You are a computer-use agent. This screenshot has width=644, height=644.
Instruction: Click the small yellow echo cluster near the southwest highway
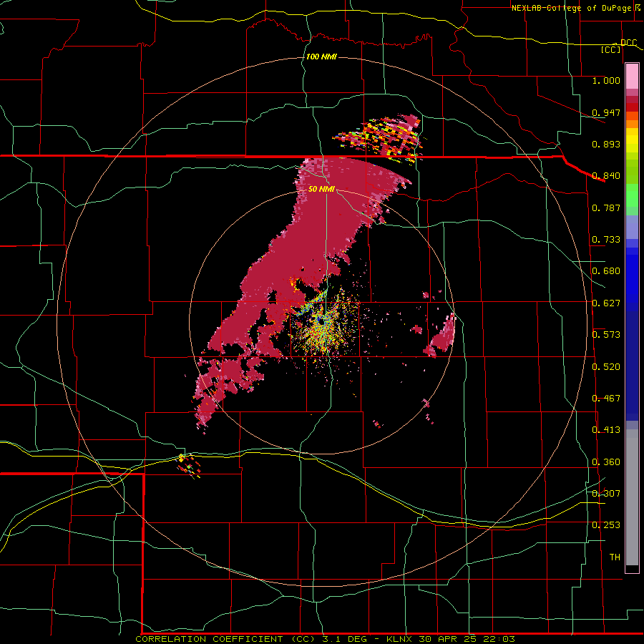click(189, 466)
